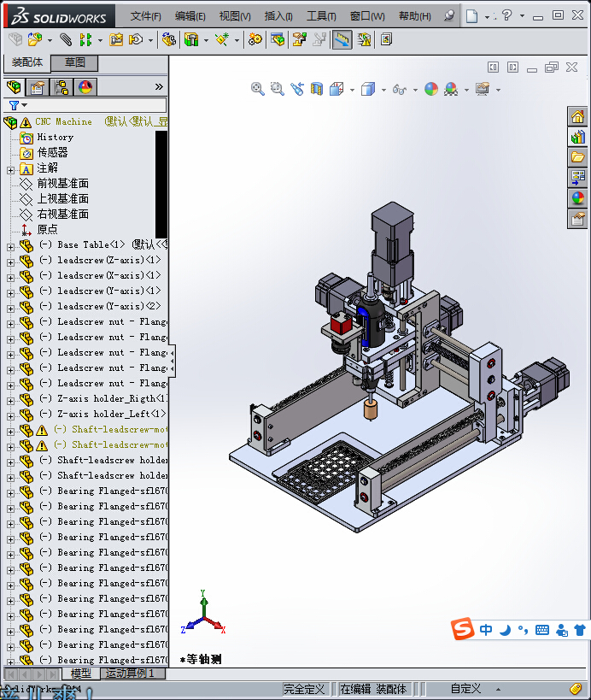The image size is (591, 700).
Task: Open the 插入(I) menu
Action: 278,16
